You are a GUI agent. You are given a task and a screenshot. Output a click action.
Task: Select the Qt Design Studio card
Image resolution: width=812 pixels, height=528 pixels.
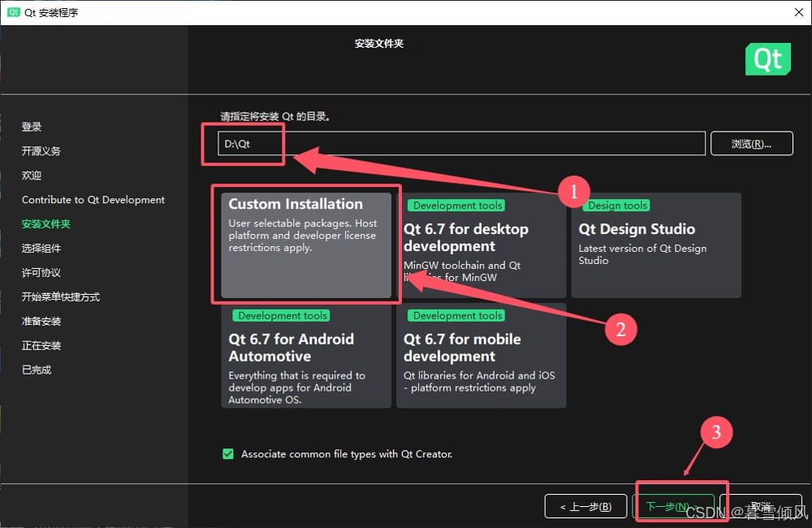point(656,245)
